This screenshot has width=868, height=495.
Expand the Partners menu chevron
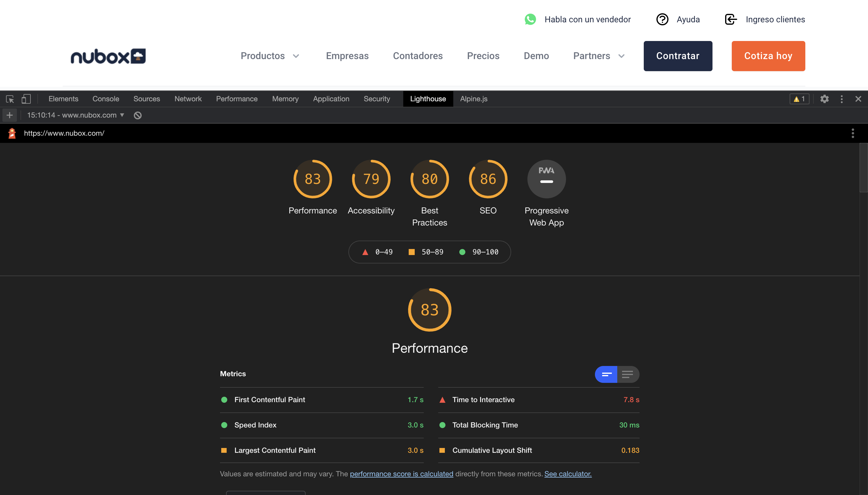pyautogui.click(x=621, y=56)
